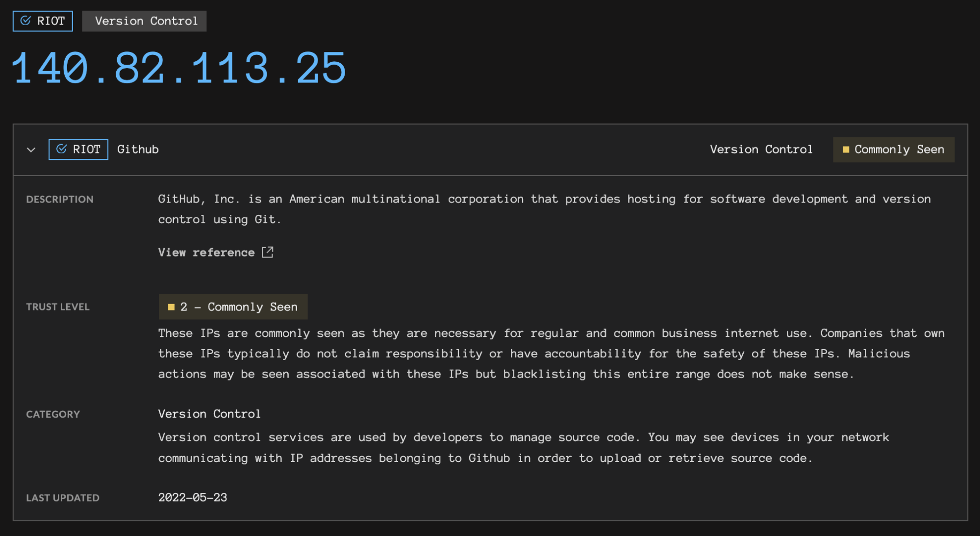Click the TRUST LEVEL field label

[x=58, y=307]
